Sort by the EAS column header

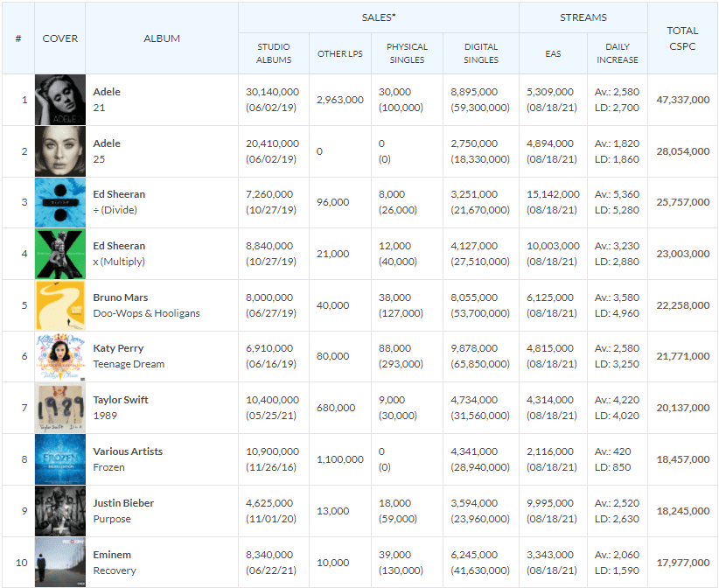[x=553, y=53]
